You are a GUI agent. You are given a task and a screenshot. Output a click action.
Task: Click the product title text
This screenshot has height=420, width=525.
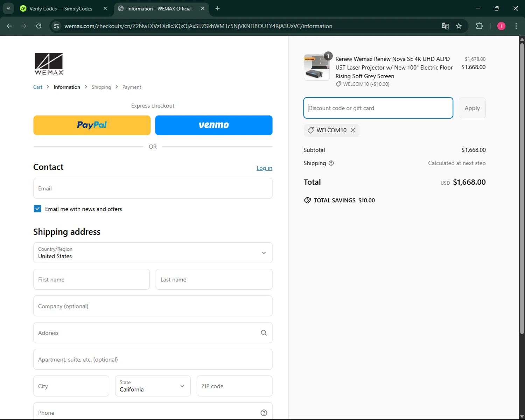(x=394, y=68)
